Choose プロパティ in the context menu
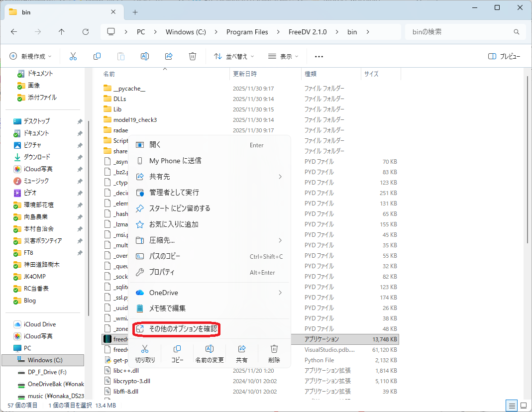 [x=210, y=272]
